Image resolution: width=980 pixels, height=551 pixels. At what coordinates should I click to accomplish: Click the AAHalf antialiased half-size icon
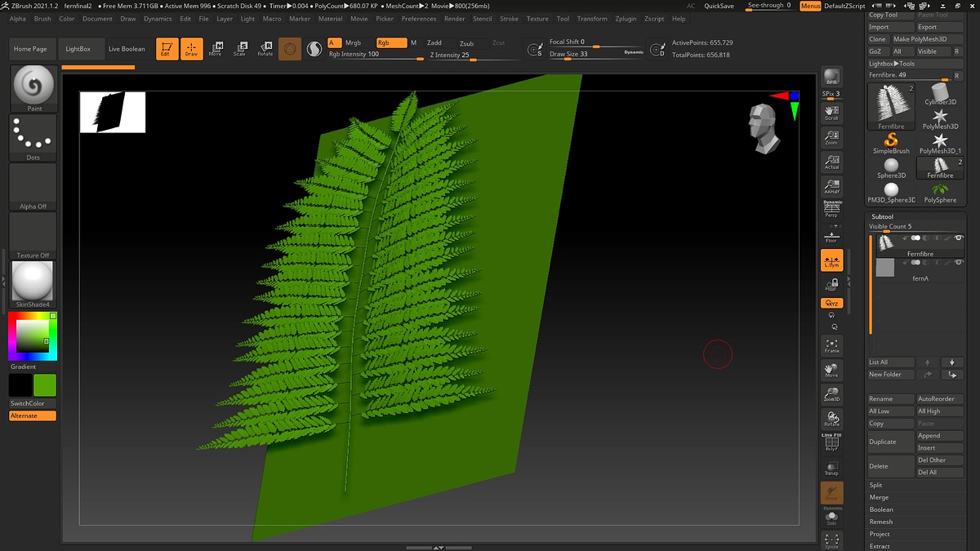click(x=831, y=186)
